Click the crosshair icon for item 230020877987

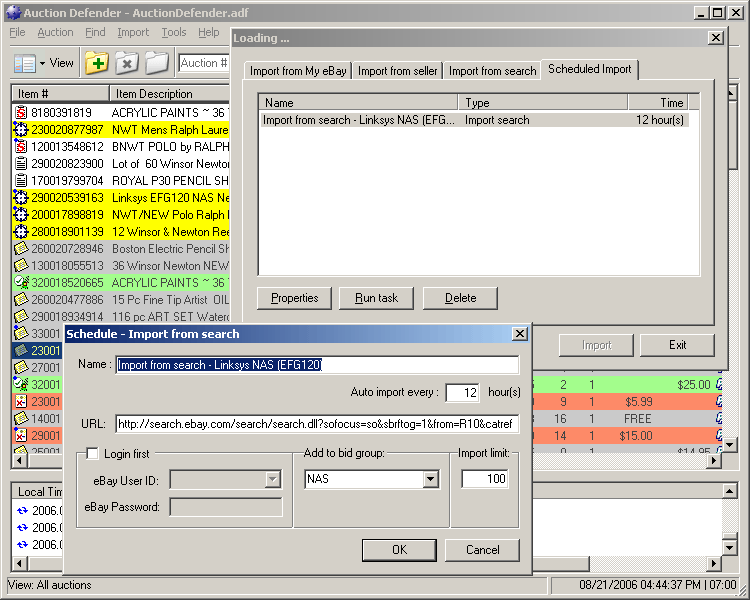(20, 130)
